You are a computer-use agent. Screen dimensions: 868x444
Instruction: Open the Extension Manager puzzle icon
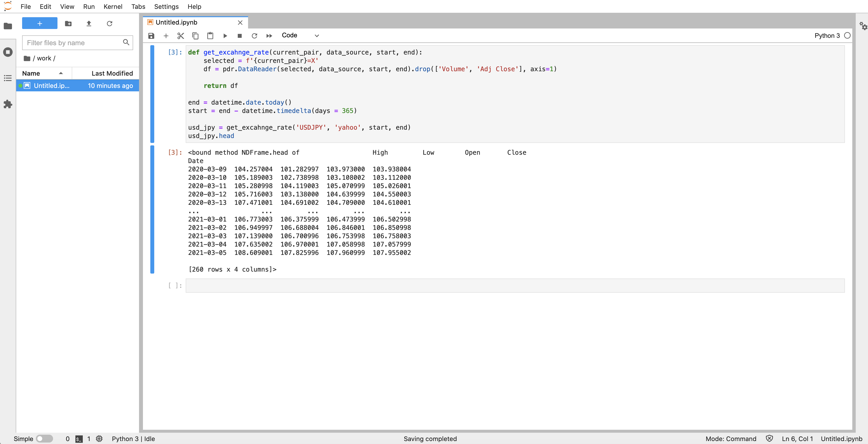coord(8,104)
